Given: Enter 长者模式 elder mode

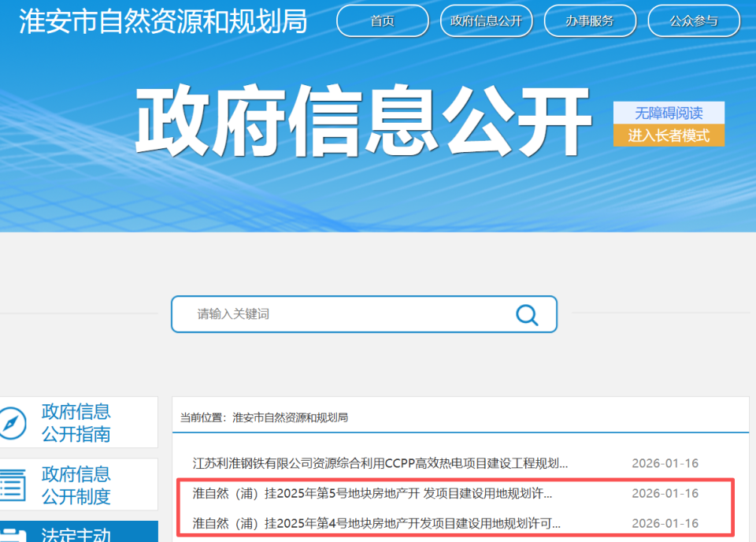Looking at the screenshot, I should pos(668,135).
